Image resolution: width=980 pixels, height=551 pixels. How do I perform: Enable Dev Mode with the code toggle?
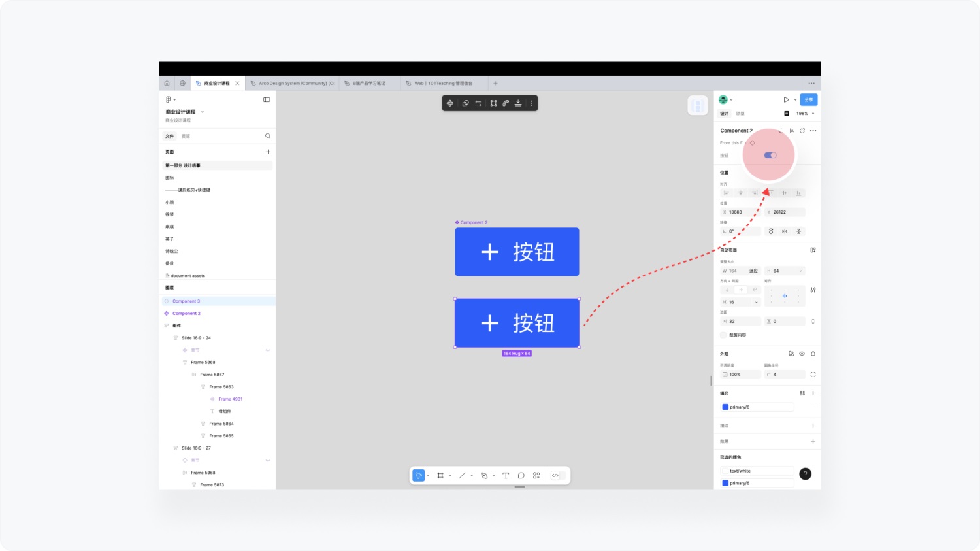point(557,475)
